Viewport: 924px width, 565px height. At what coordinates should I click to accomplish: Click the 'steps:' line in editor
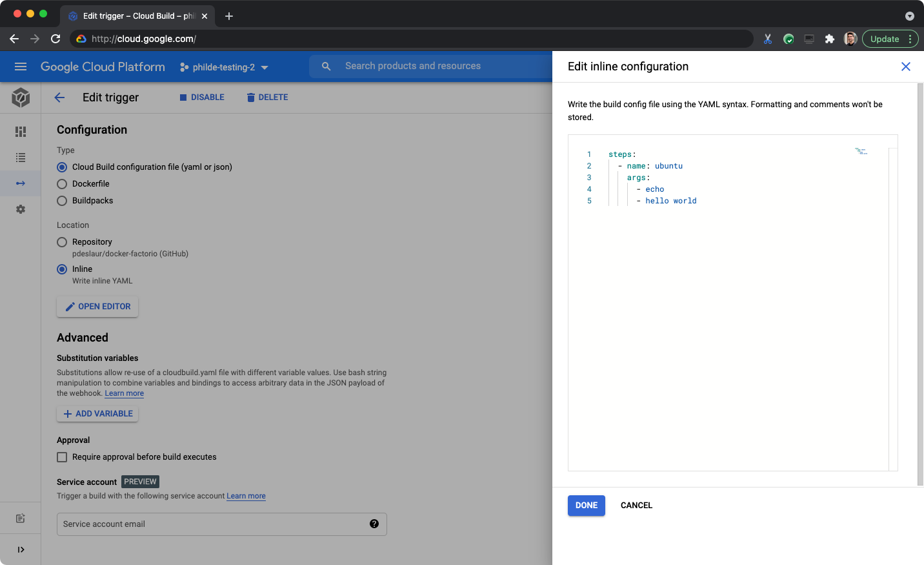point(622,154)
